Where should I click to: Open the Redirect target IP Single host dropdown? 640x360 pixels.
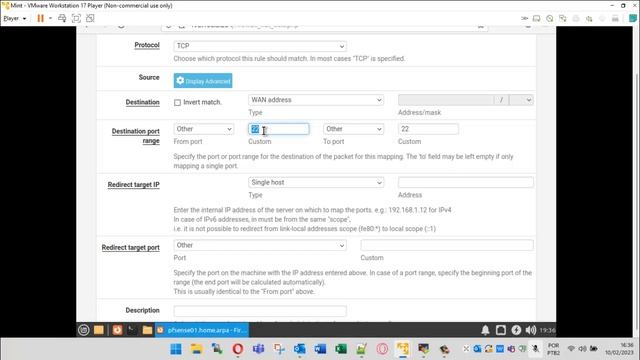(316, 182)
